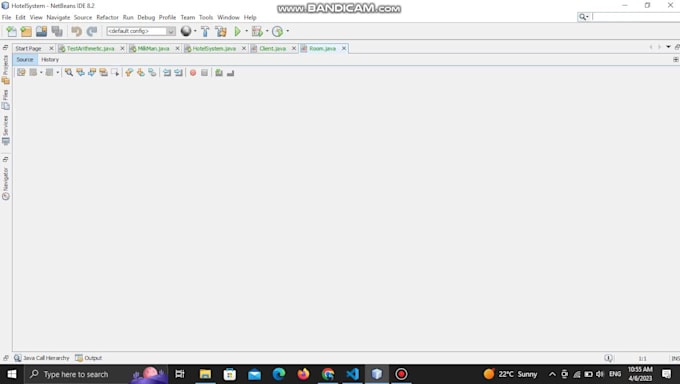The height and width of the screenshot is (384, 680).
Task: Redo using the toolbar arrow icon
Action: click(x=92, y=31)
